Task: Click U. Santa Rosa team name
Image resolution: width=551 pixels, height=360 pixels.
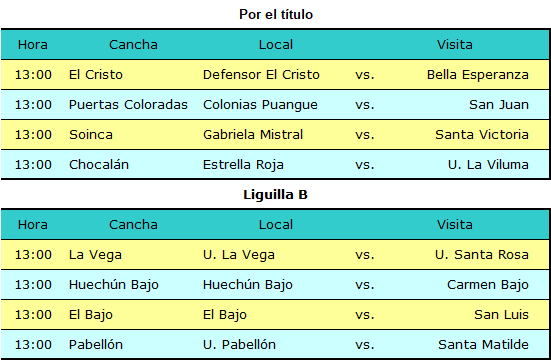Action: coord(482,255)
